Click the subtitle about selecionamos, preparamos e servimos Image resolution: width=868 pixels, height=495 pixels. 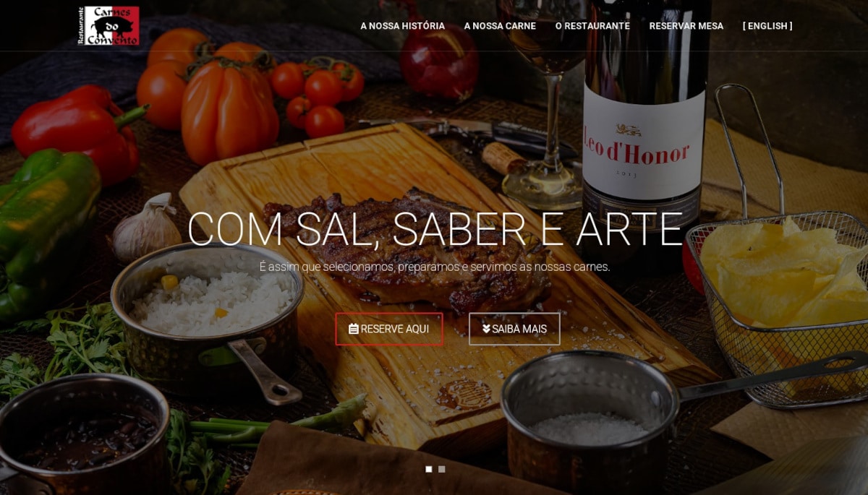coord(434,267)
